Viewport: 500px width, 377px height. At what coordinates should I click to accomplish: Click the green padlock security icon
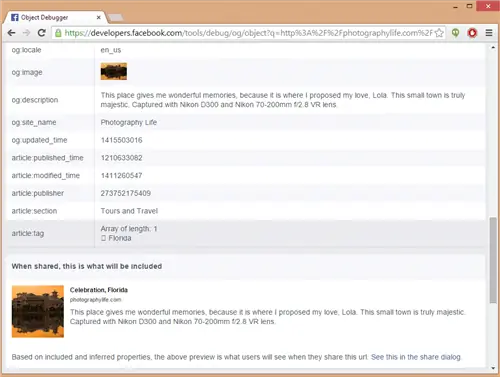pyautogui.click(x=58, y=33)
